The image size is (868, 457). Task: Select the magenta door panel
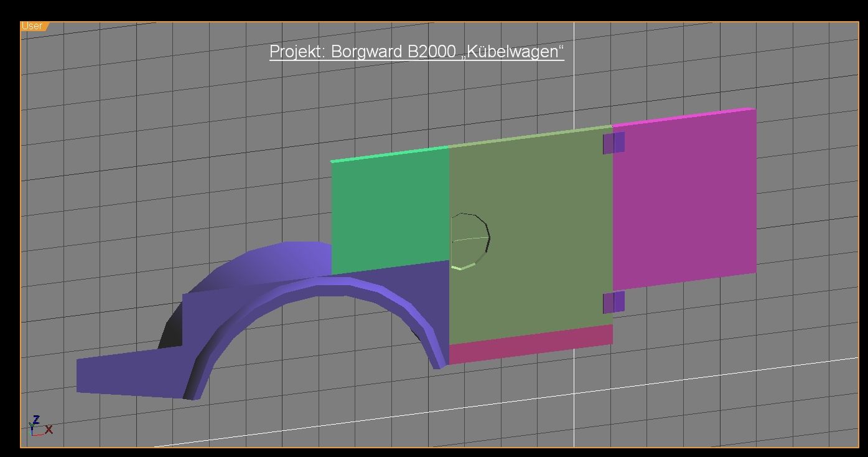click(684, 198)
